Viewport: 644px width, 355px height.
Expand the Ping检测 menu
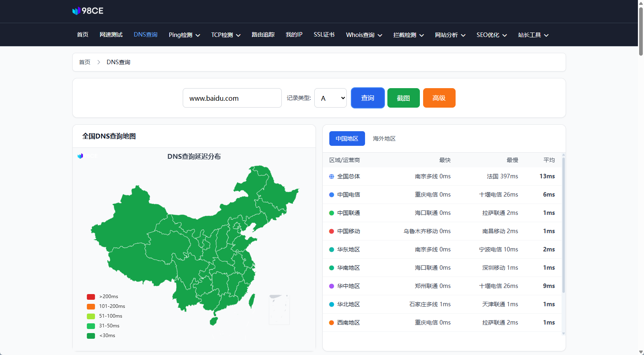[184, 35]
